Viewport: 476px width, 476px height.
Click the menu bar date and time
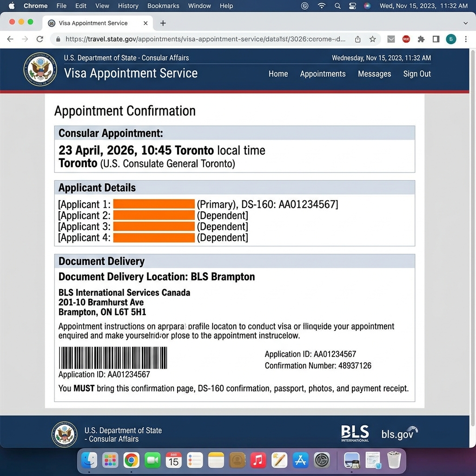click(x=423, y=6)
